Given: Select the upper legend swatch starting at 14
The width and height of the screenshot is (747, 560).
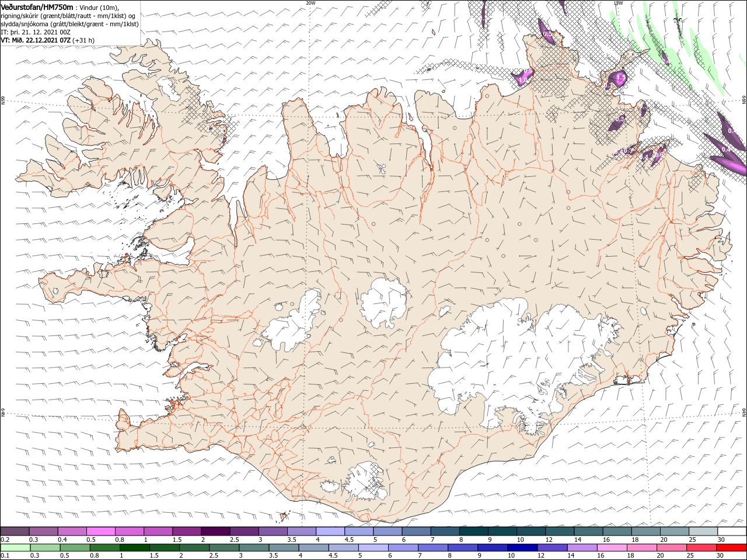Looking at the screenshot, I should pos(588,531).
